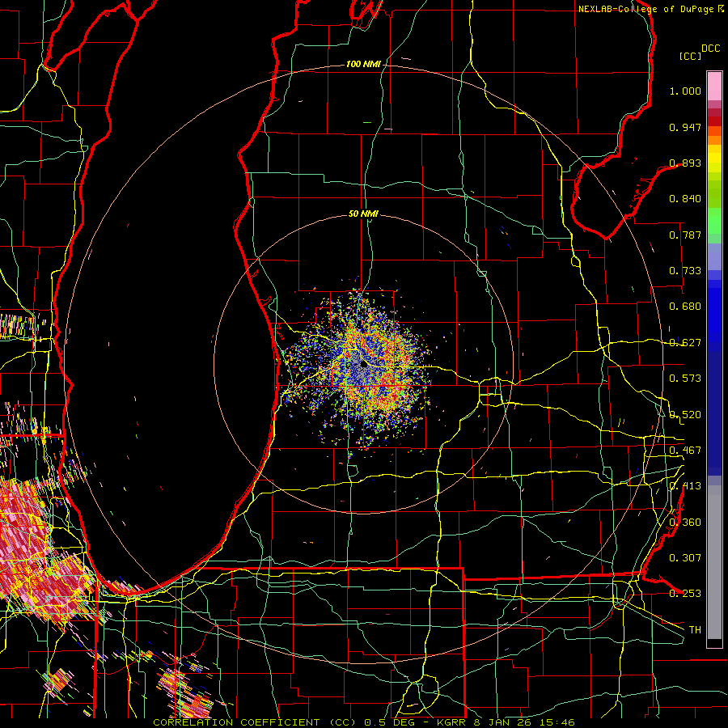Click the 0.413 legend value
The image size is (728, 728).
click(x=685, y=486)
